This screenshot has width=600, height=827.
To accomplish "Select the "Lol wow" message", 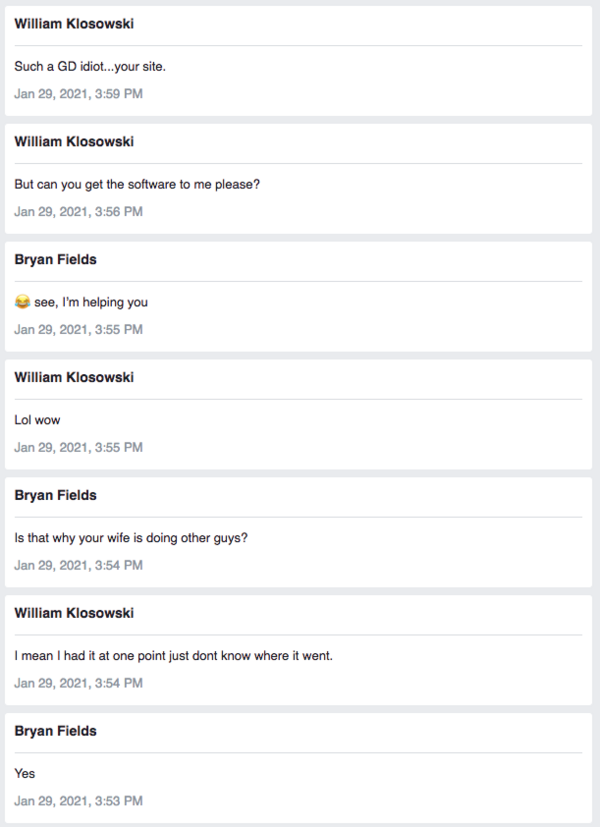I will 37,420.
